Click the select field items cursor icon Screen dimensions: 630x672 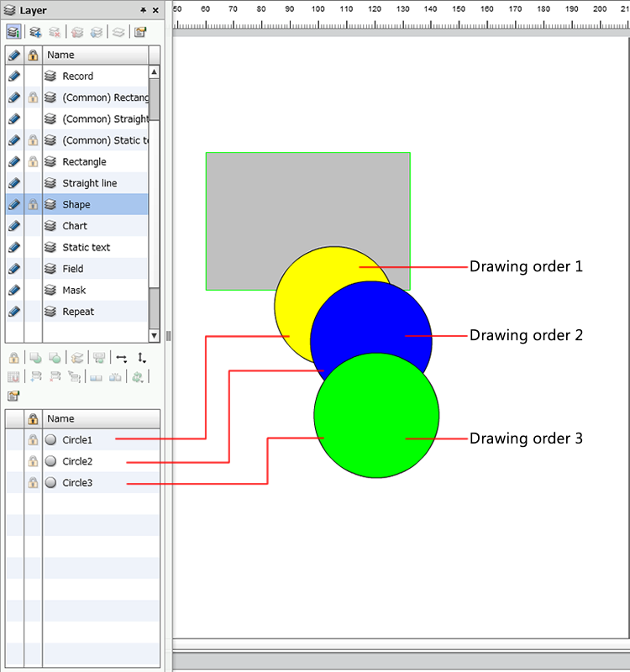(x=74, y=377)
